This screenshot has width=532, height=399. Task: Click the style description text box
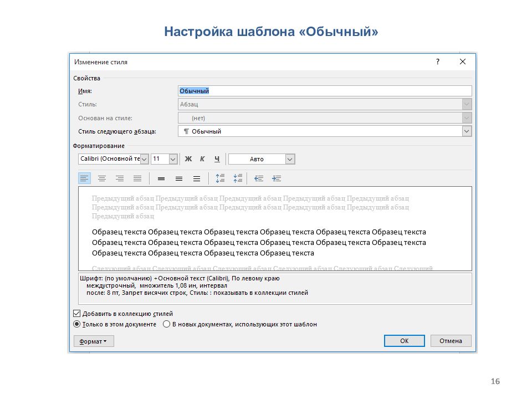(275, 288)
